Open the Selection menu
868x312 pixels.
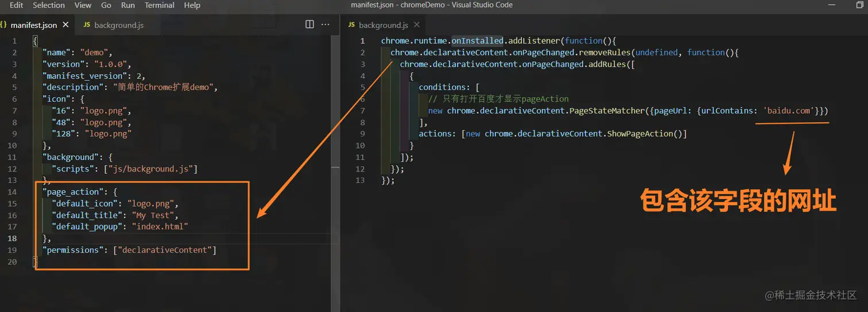pyautogui.click(x=49, y=5)
